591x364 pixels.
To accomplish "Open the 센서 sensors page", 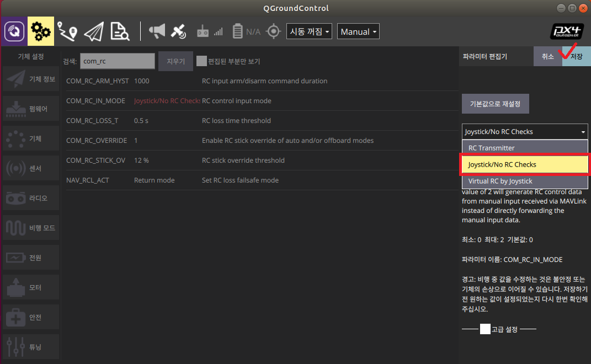I will tap(31, 168).
